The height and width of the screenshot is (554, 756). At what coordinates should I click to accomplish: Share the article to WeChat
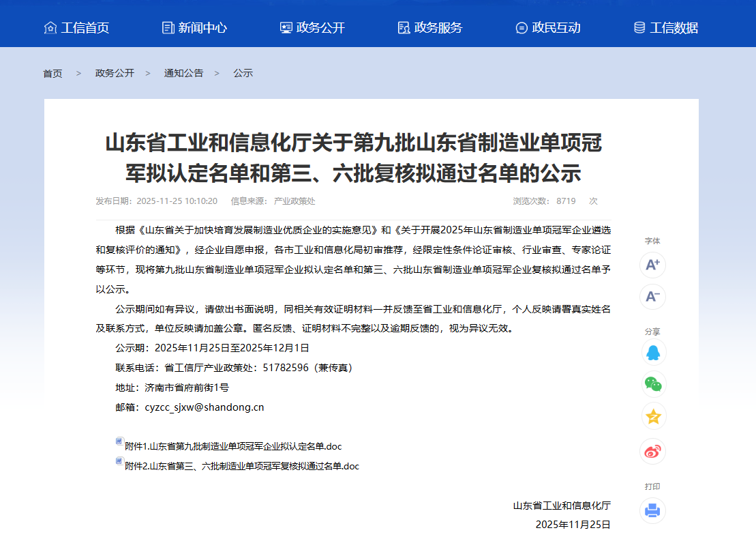click(652, 385)
